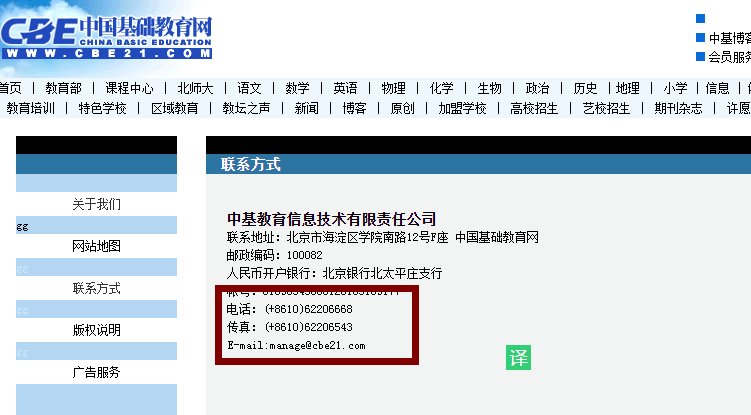Open 期刊杂志 link

pyautogui.click(x=679, y=108)
